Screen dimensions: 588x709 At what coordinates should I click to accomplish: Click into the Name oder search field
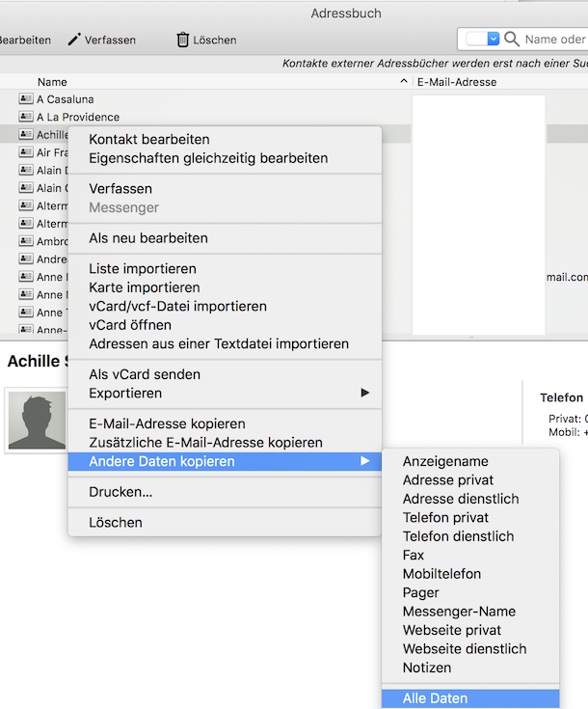[x=555, y=40]
